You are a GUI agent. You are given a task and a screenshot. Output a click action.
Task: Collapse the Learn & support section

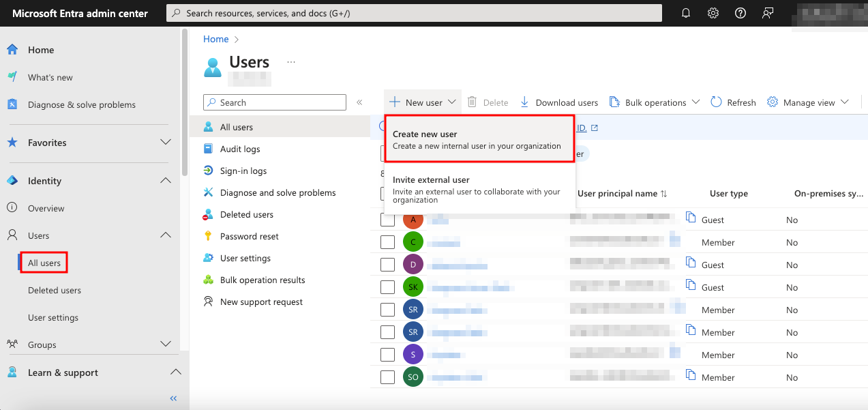click(x=175, y=372)
